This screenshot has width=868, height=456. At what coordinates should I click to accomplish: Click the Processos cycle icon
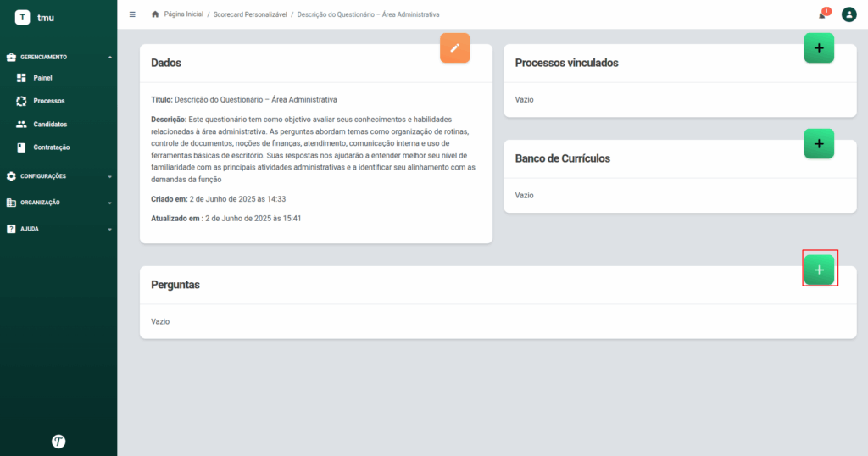point(21,101)
